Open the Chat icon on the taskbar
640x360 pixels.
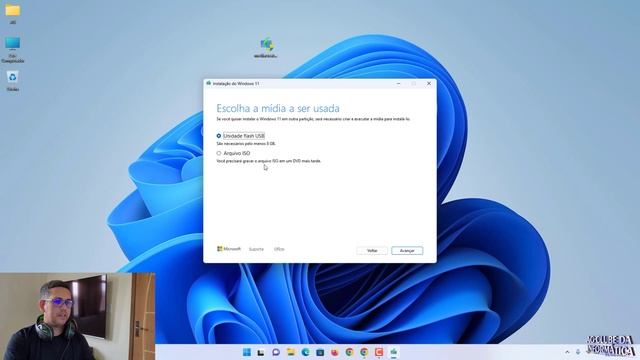(276, 352)
